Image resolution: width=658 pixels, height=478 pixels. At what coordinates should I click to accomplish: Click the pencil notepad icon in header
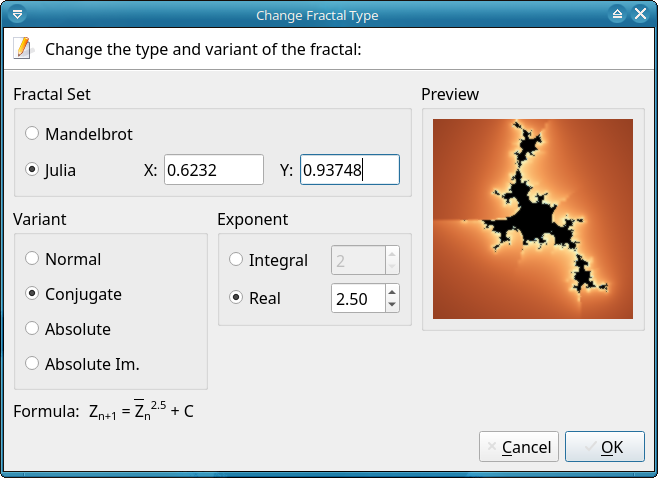pyautogui.click(x=24, y=48)
